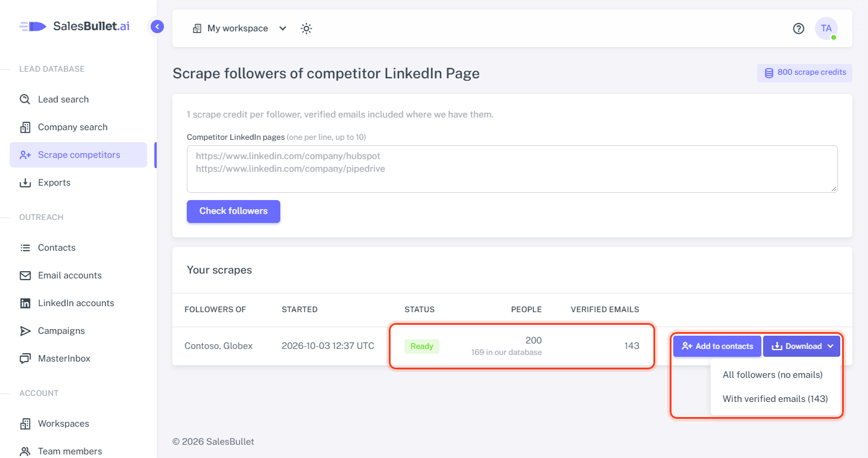Click the 143 verified emails value

pyautogui.click(x=632, y=346)
